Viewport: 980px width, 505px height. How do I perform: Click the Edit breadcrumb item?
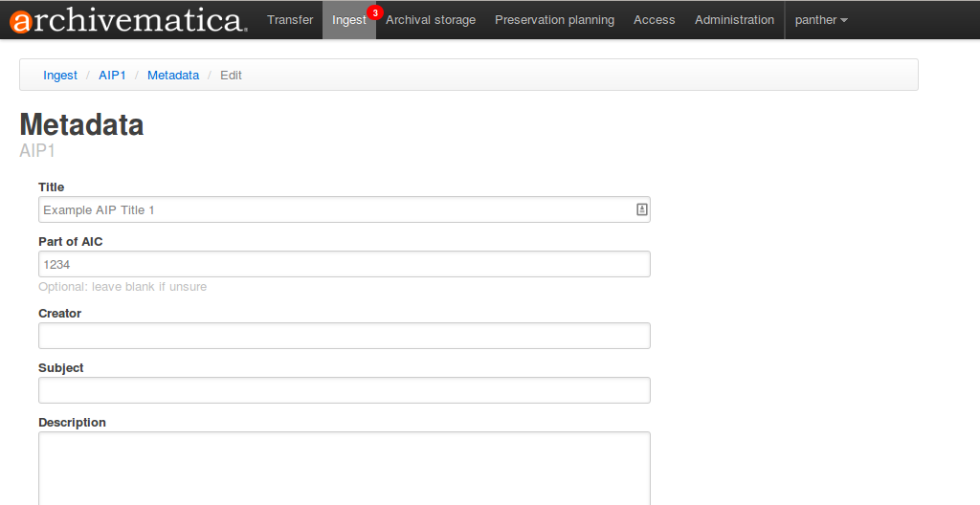(x=231, y=75)
